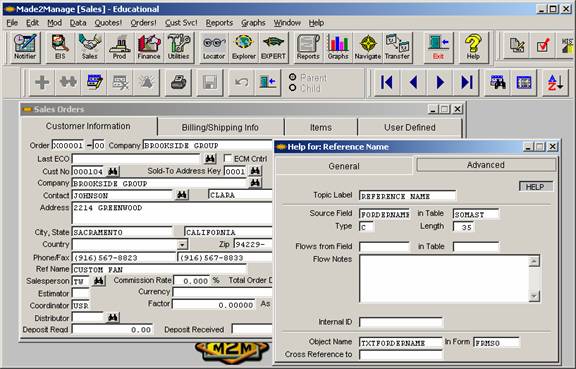Open the Mod menu
This screenshot has width=576, height=369.
tap(54, 23)
